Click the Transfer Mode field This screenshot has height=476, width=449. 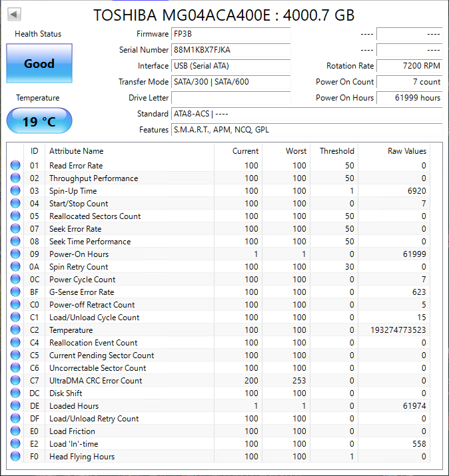[231, 82]
